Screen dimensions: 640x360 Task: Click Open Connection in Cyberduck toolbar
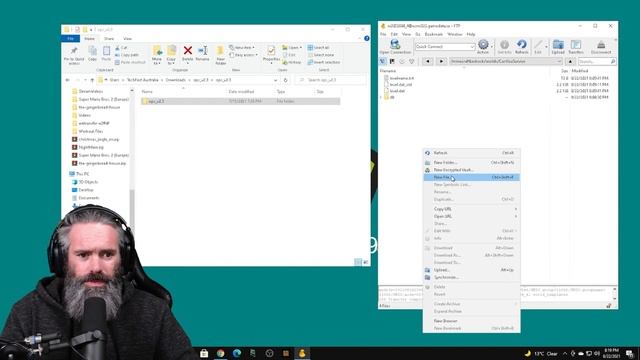(x=395, y=47)
